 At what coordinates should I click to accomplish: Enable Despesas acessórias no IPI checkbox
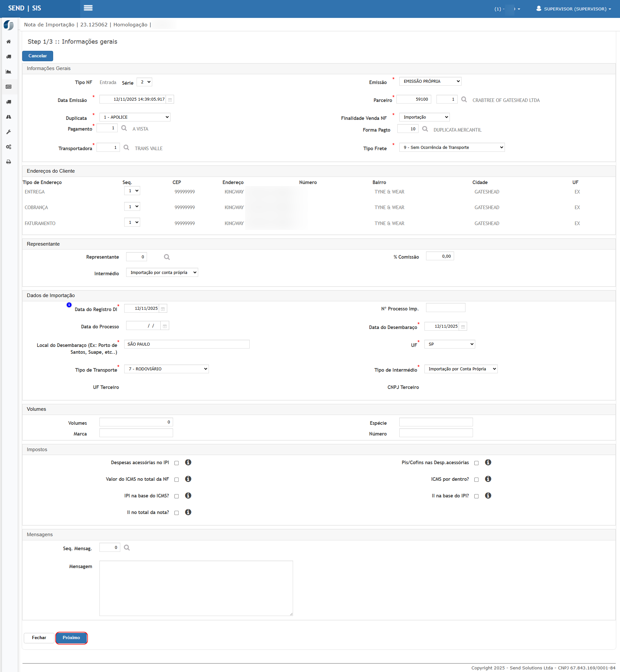[x=176, y=463]
